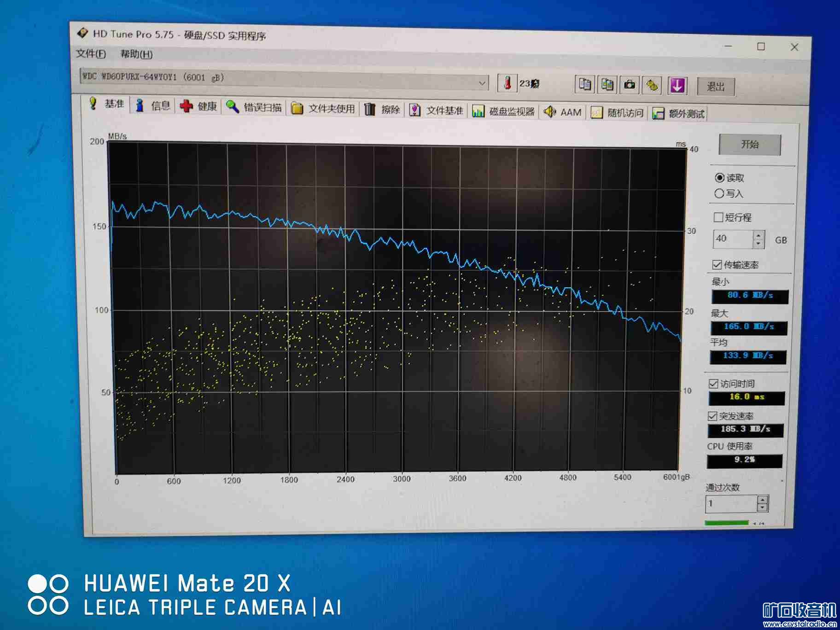This screenshot has width=840, height=630.
Task: Click the Disk Monitor chart icon
Action: click(478, 111)
